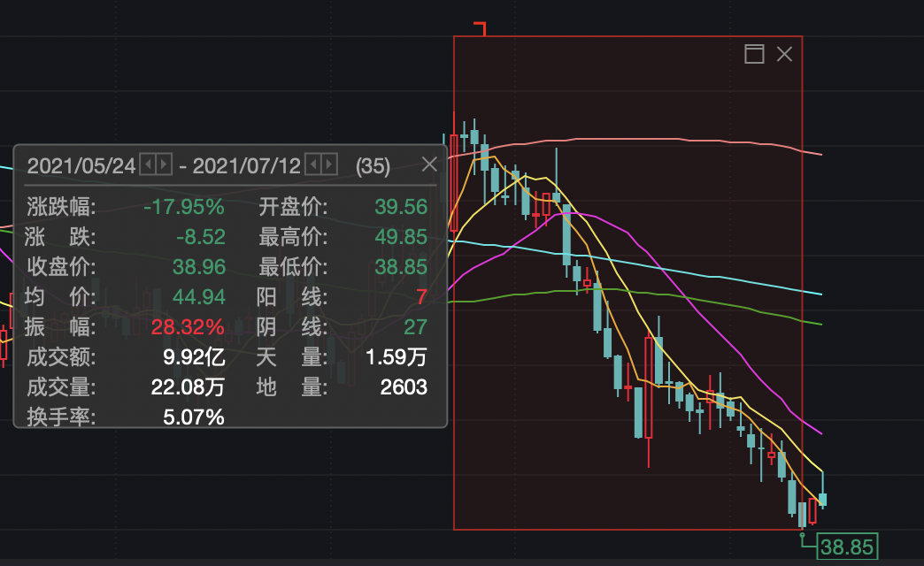The image size is (924, 566).
Task: Click the -17.95% change percentage value
Action: (184, 207)
